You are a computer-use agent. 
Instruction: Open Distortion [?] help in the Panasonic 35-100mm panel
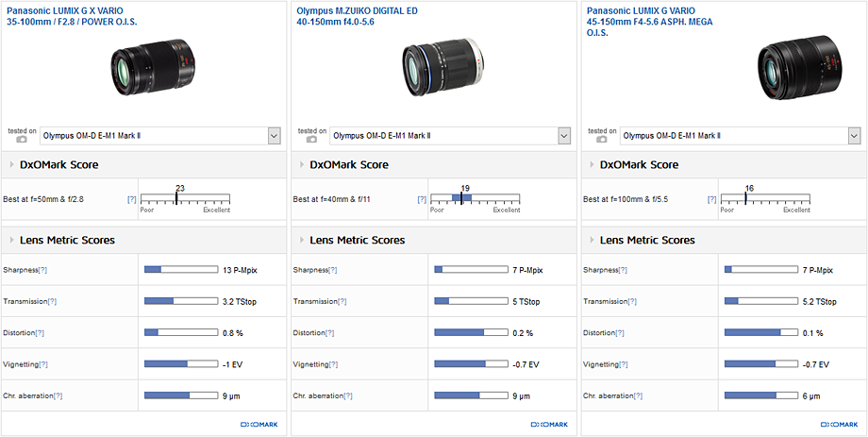[x=40, y=333]
